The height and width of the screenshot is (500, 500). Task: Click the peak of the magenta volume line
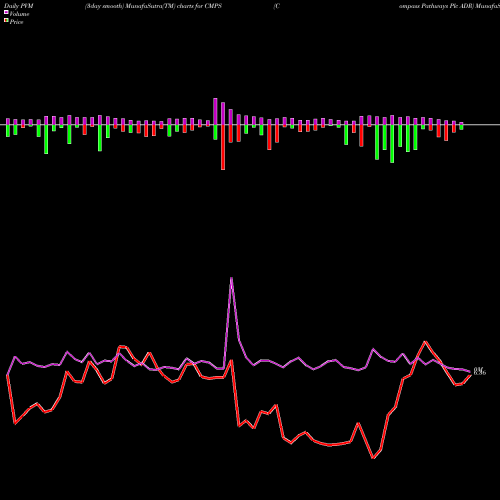231,278
